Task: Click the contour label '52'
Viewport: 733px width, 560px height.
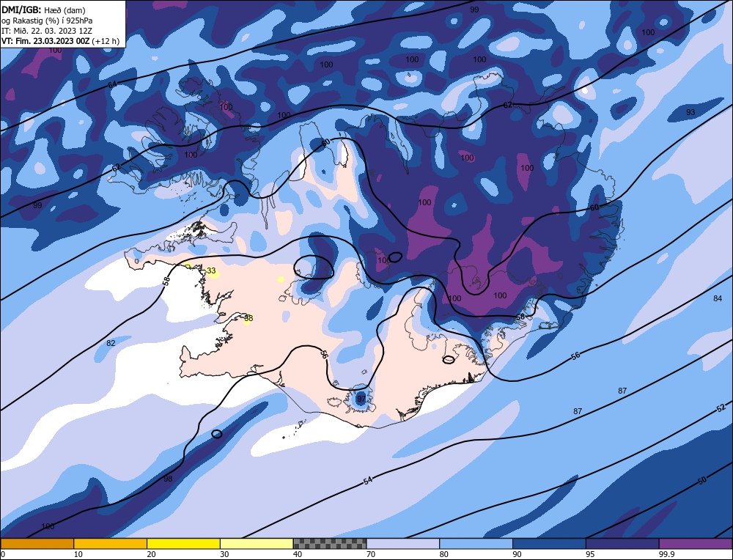Action: pos(721,408)
